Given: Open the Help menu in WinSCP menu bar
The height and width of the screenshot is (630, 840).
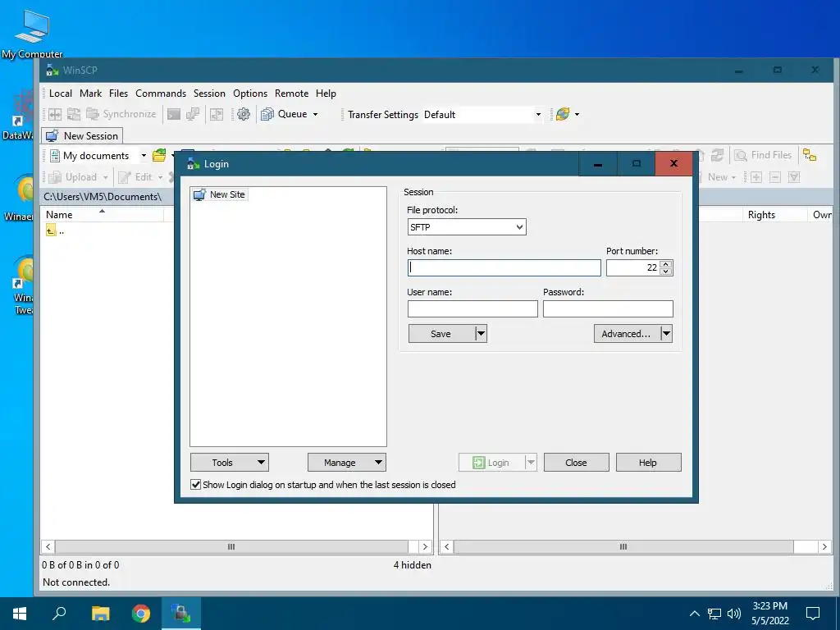Looking at the screenshot, I should pyautogui.click(x=326, y=94).
